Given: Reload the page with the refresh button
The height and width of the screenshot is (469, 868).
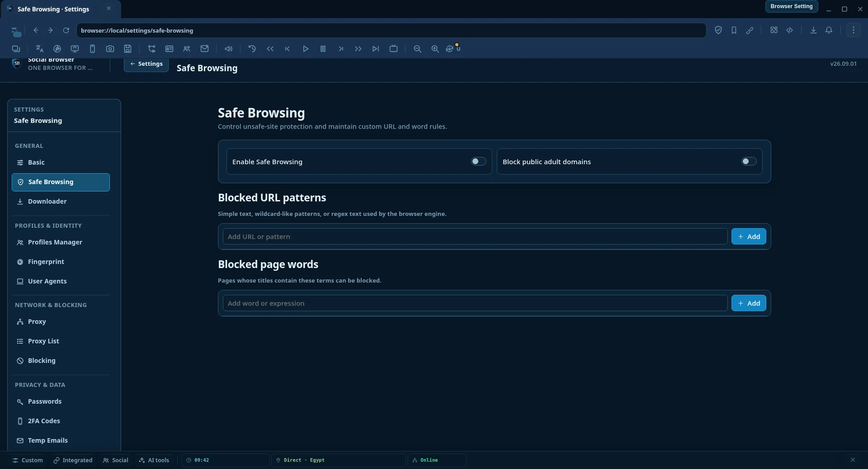Looking at the screenshot, I should point(66,30).
